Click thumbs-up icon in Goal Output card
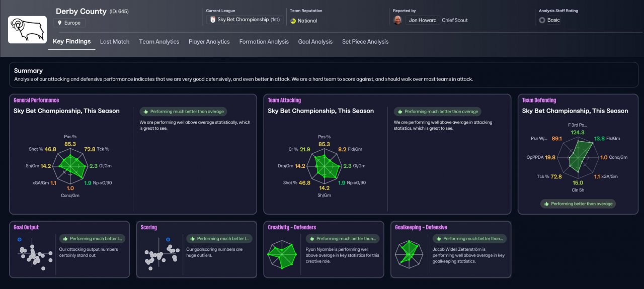Image resolution: width=644 pixels, height=289 pixels. point(65,239)
